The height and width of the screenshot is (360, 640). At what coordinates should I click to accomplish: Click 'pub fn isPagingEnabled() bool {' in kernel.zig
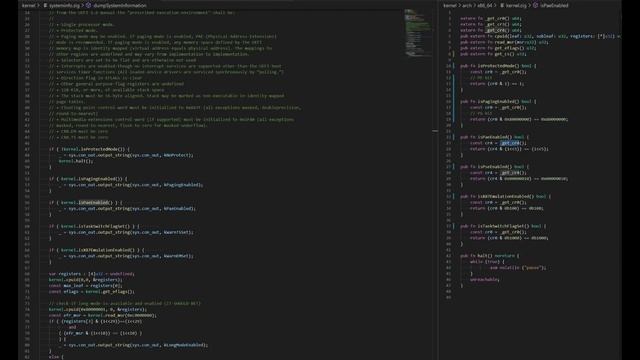pyautogui.click(x=498, y=101)
